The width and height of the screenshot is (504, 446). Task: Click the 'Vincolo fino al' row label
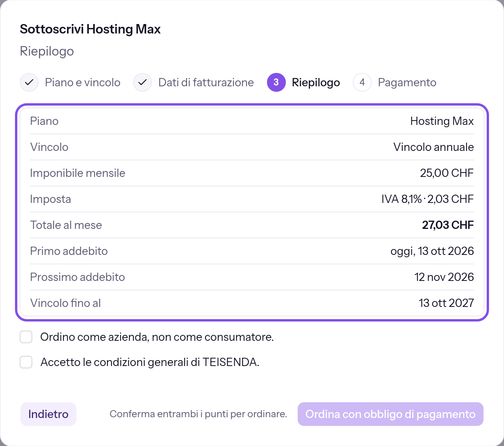pos(65,303)
